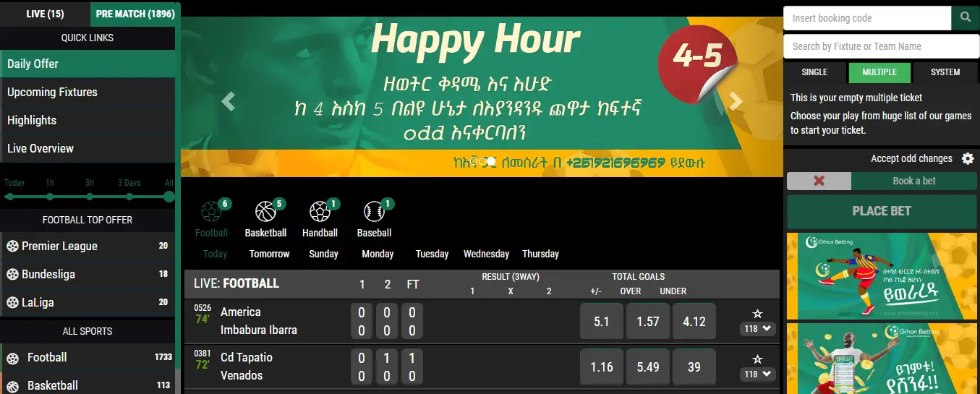Expand 118 markets for Cd Tapatio match
980x394 pixels.
(757, 374)
